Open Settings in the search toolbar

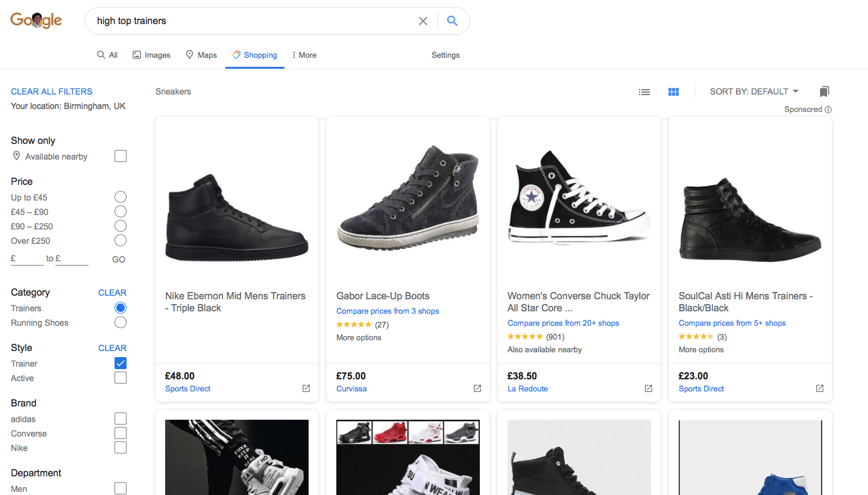[x=445, y=55]
